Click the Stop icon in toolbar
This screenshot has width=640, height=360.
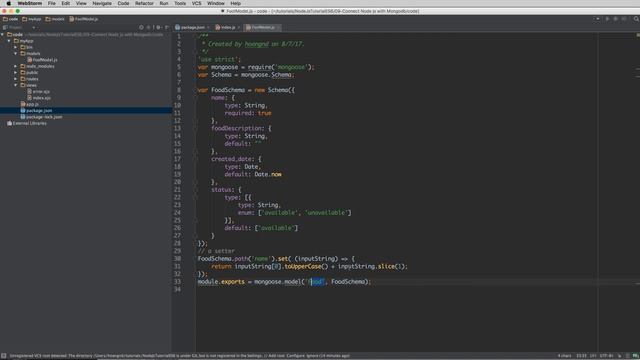[x=624, y=19]
